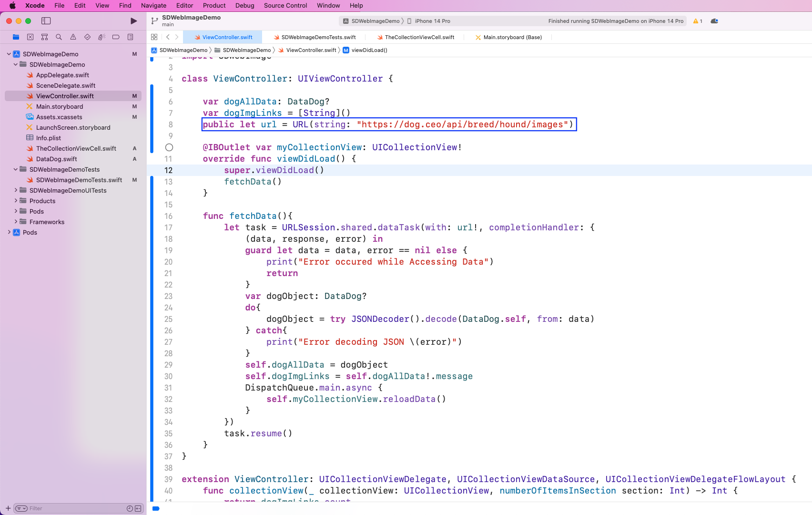Collapse the SDWebImageDemoTests group
This screenshot has width=812, height=515.
coord(16,169)
